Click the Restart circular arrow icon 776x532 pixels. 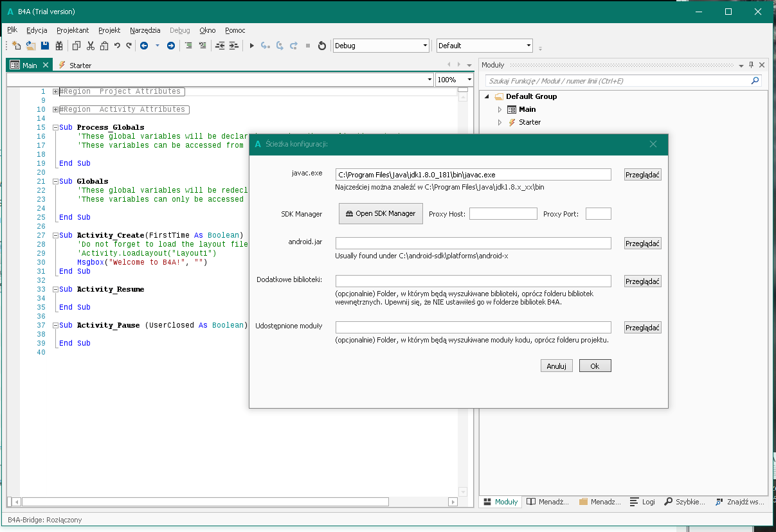tap(322, 46)
